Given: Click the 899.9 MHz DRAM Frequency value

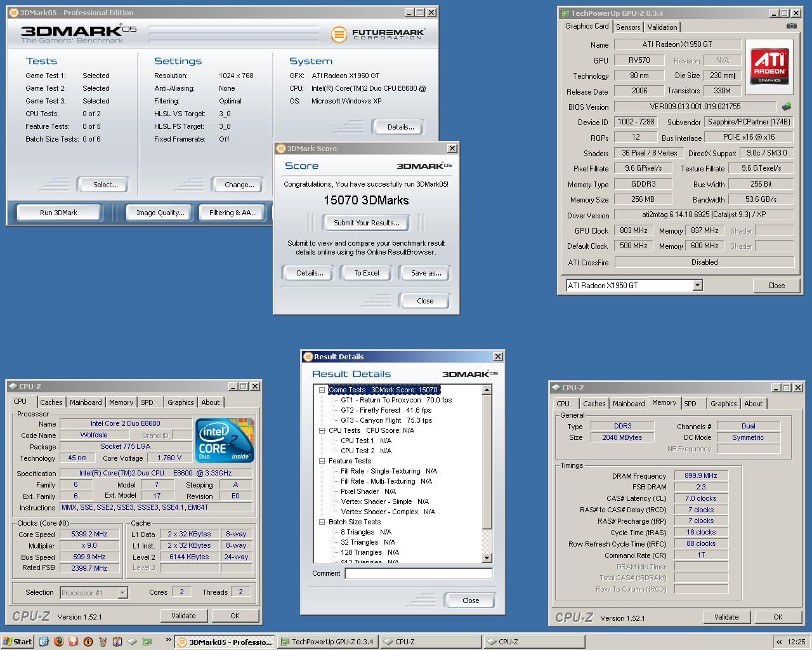Looking at the screenshot, I should point(700,475).
